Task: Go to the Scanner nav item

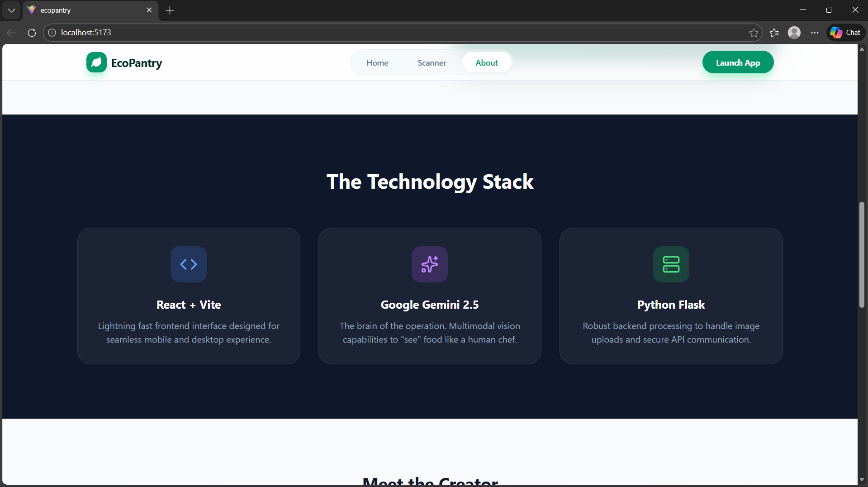Action: (432, 63)
